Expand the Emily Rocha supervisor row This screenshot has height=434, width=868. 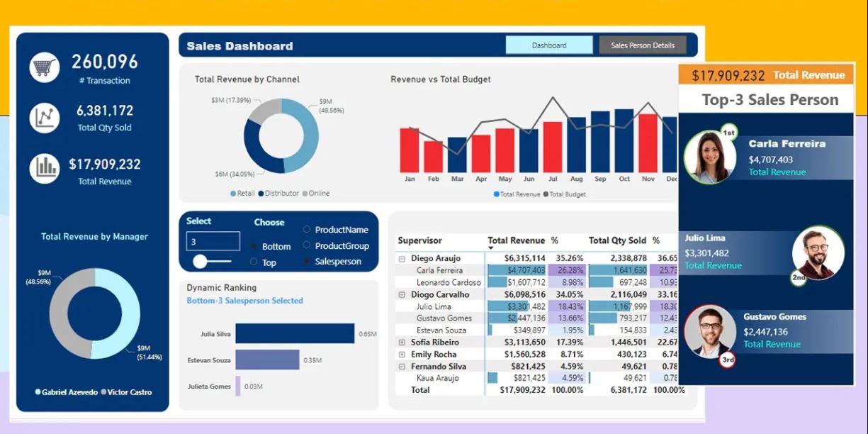(402, 354)
